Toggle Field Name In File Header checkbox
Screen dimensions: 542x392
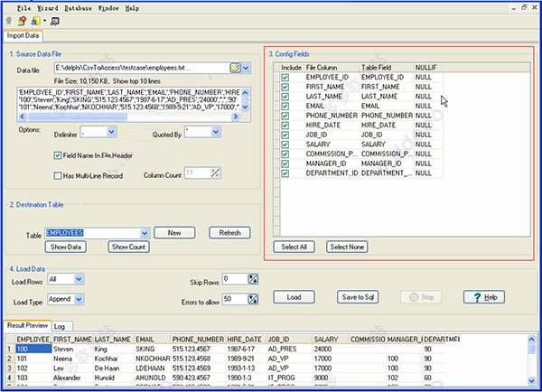[x=58, y=155]
